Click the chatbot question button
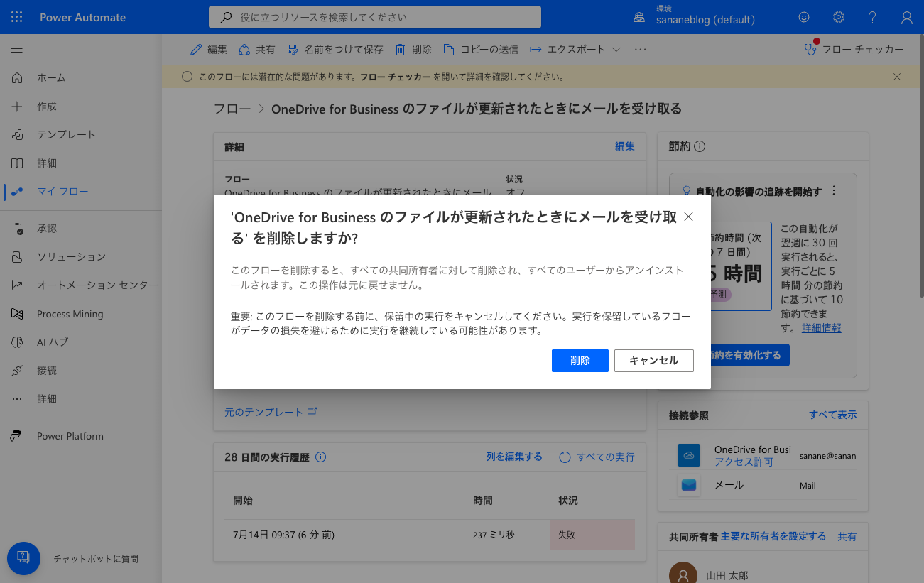Viewport: 924px width, 583px height. tap(23, 558)
